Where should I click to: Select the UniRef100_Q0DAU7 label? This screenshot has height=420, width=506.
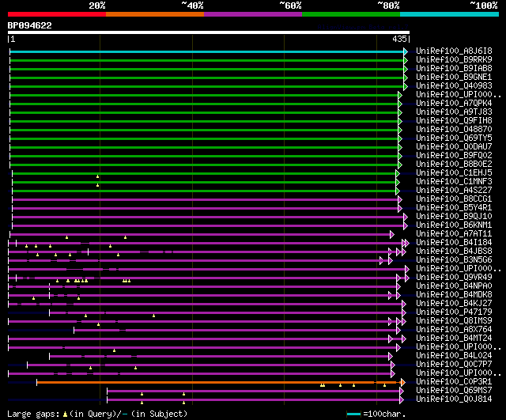pos(454,147)
